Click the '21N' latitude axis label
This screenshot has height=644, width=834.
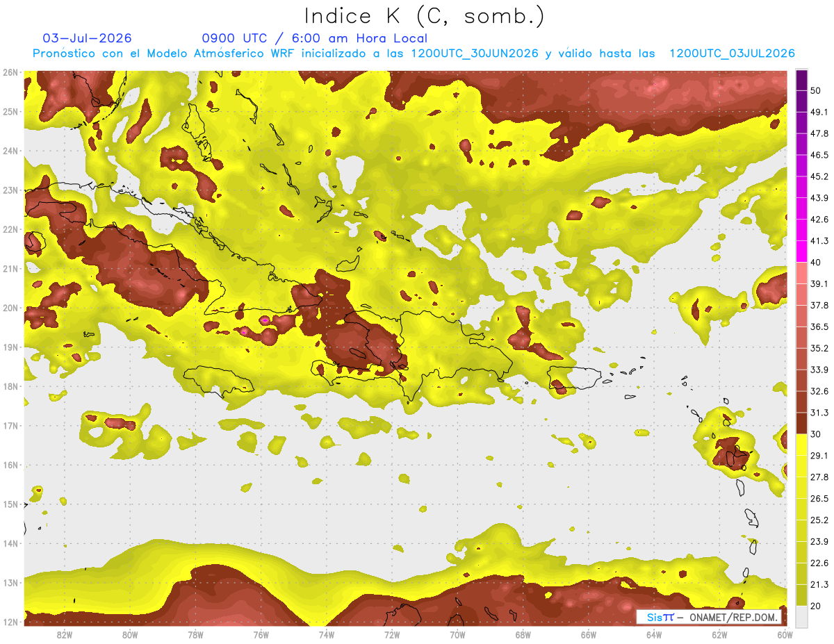click(x=10, y=268)
